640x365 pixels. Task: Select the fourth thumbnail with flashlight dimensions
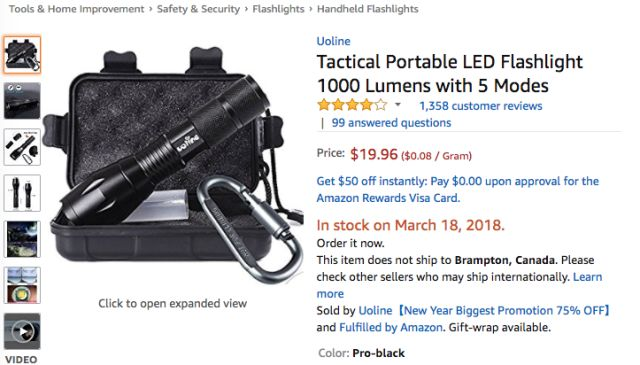(x=22, y=193)
